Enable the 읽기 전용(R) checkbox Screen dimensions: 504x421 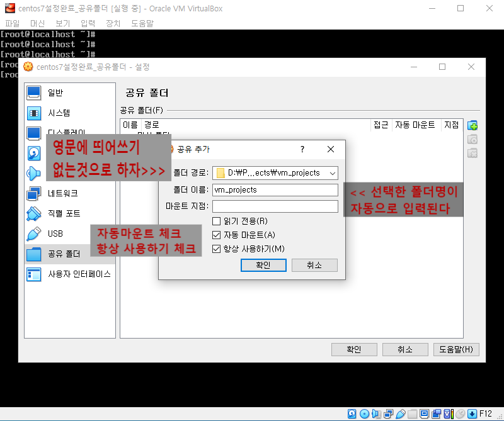[x=216, y=222]
